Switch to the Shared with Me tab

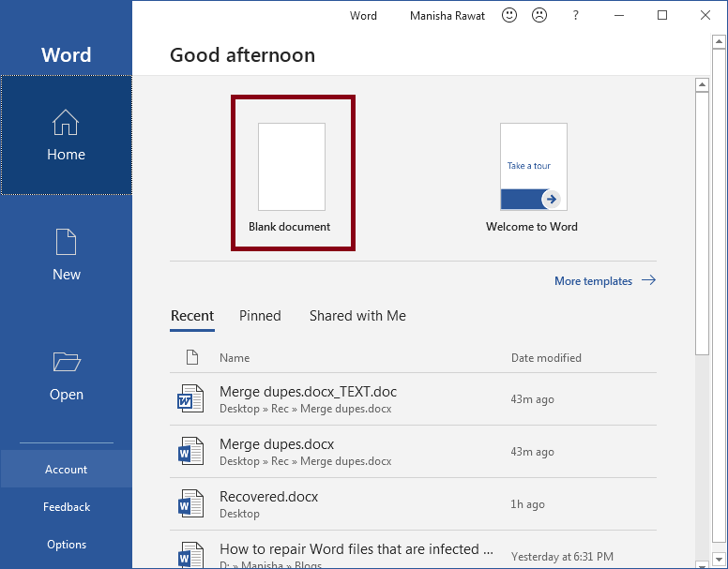pyautogui.click(x=357, y=316)
